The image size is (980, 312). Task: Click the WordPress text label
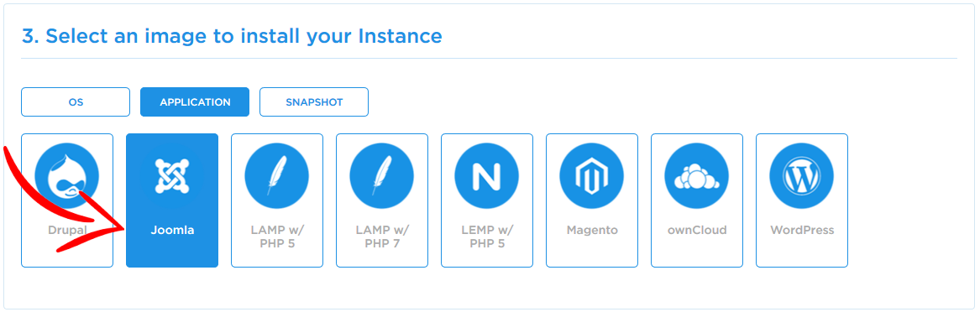tap(802, 231)
